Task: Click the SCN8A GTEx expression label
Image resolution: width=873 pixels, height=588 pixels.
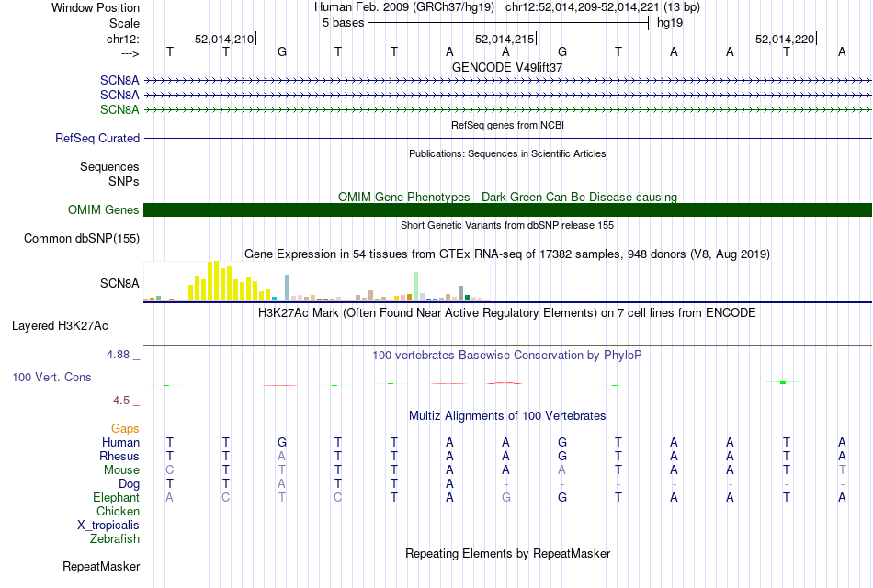Action: point(119,283)
